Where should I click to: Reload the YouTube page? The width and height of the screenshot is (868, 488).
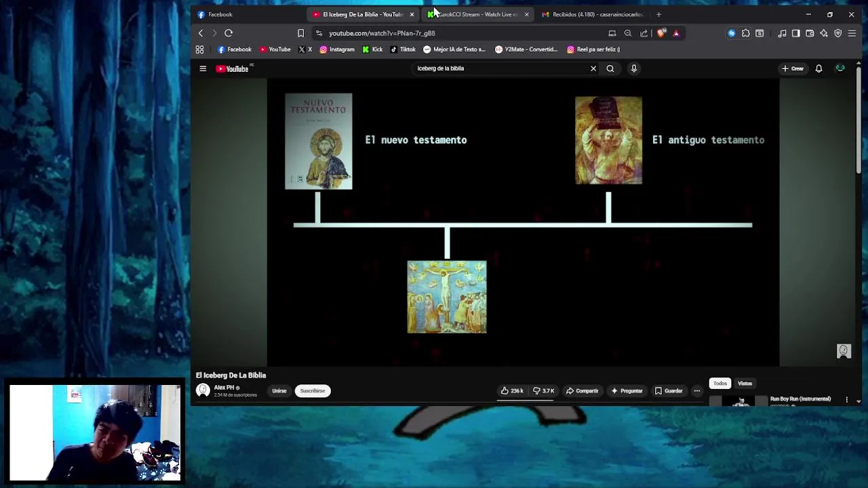pos(229,33)
